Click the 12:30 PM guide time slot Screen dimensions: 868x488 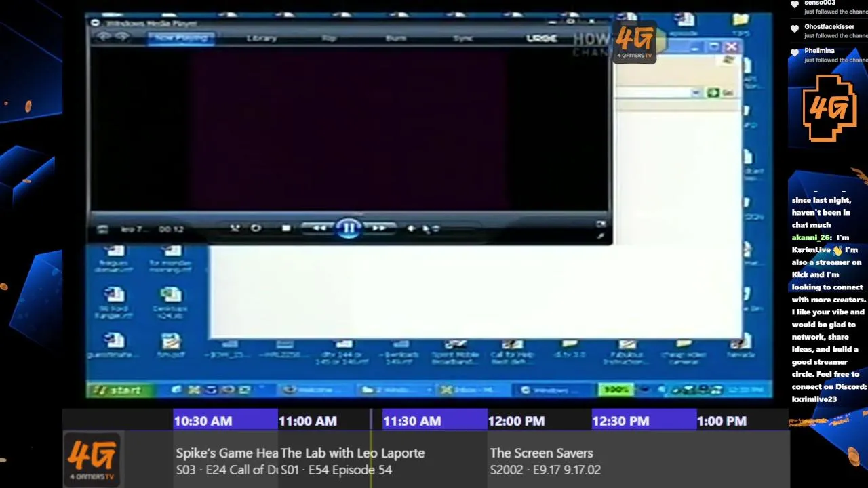(x=644, y=421)
